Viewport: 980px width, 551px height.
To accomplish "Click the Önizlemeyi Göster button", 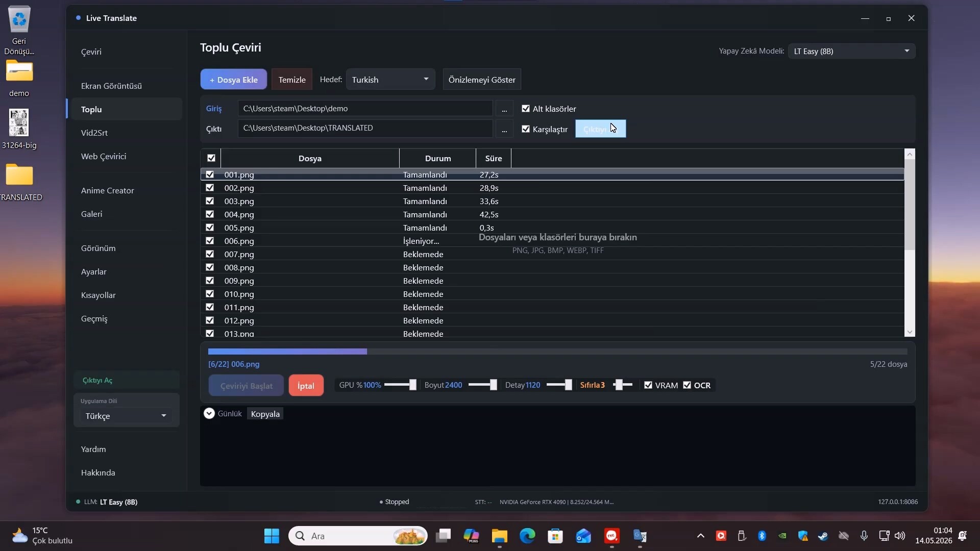I will [482, 80].
